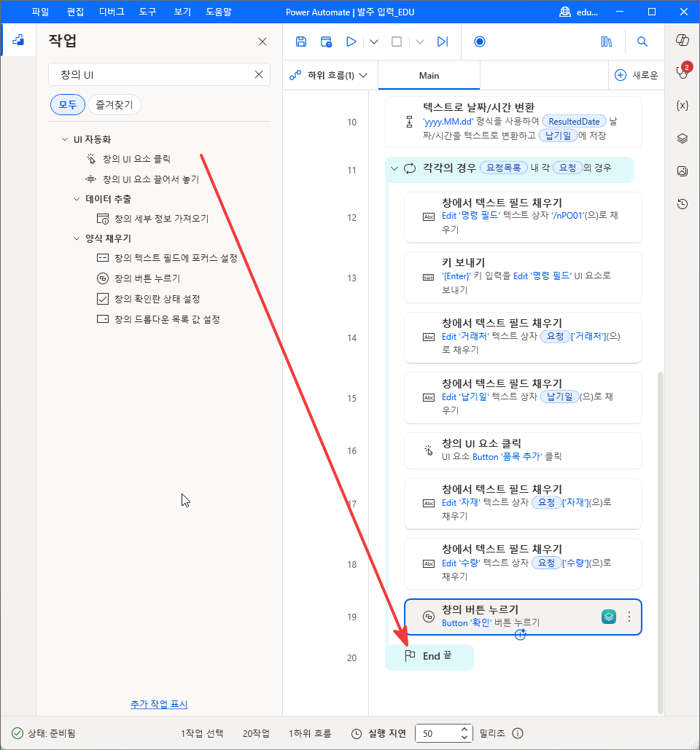700x750 pixels.
Task: Click the Edit '거래처' link in step 14
Action: click(x=465, y=336)
